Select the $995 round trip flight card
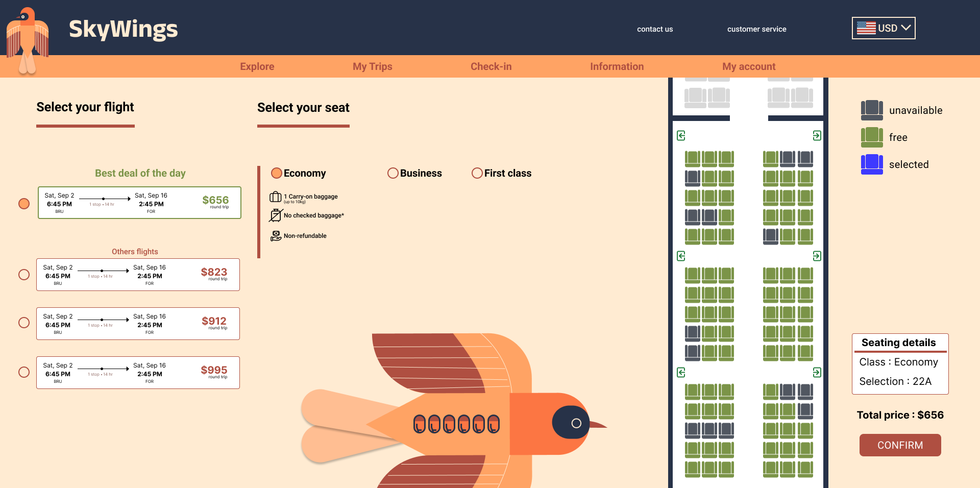Viewport: 980px width, 488px height. [x=138, y=373]
